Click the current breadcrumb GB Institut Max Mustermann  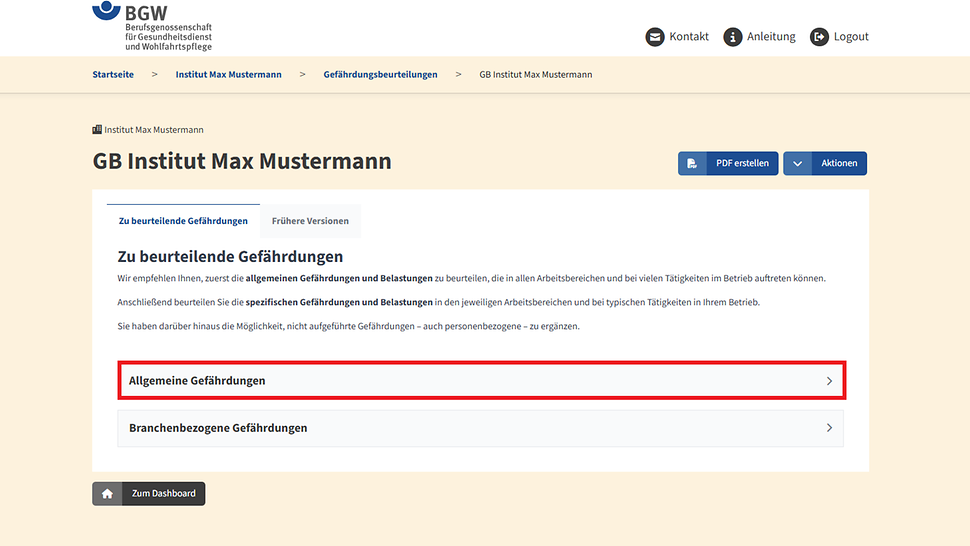536,74
